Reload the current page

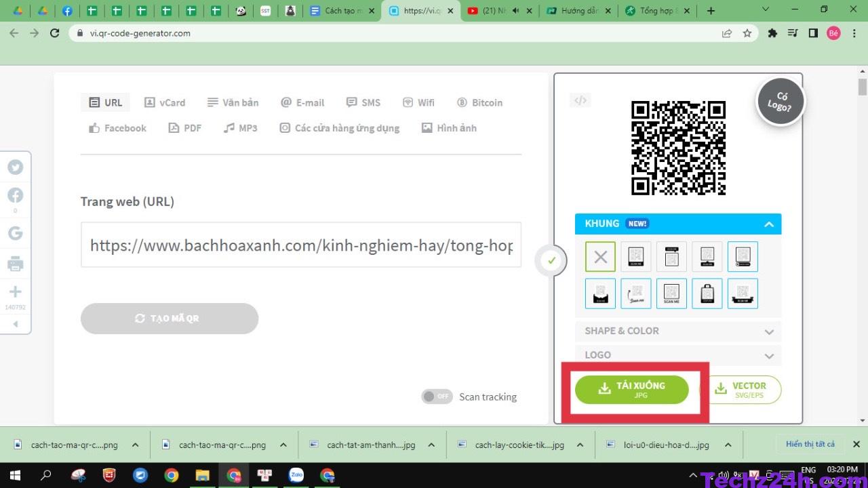[x=55, y=33]
